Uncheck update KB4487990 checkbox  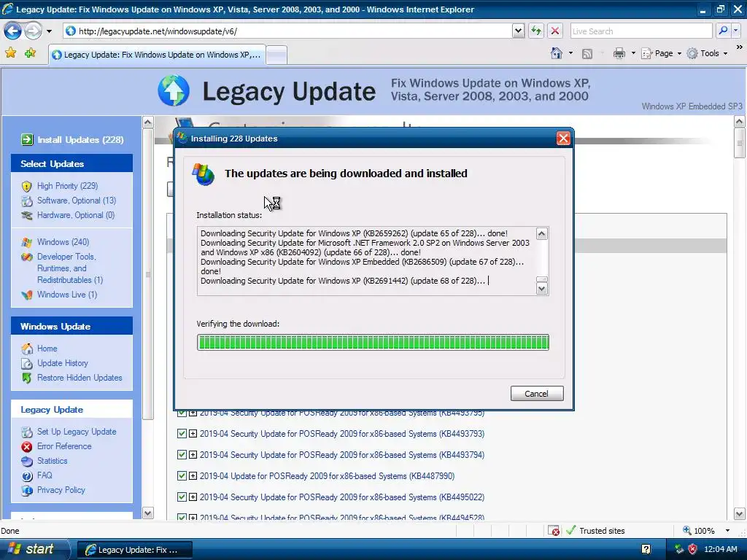(x=182, y=475)
